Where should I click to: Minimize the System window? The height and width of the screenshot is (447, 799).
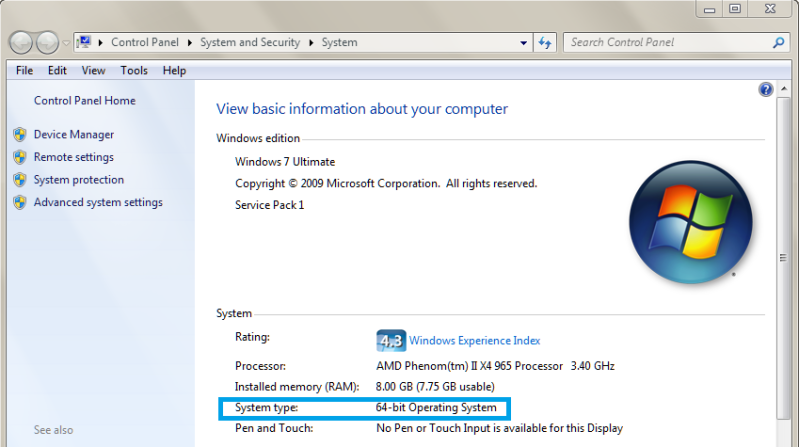pyautogui.click(x=709, y=9)
